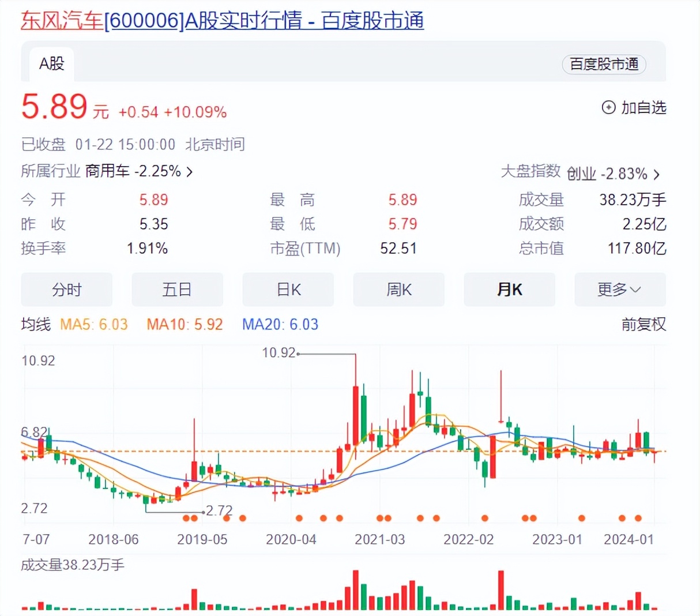Select the 日K chart tab

point(288,290)
